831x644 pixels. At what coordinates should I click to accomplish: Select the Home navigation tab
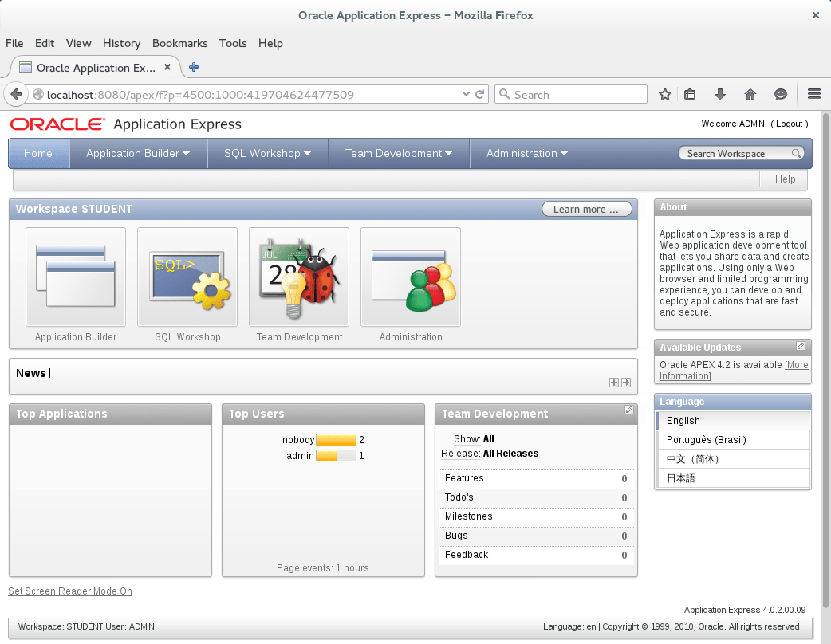[38, 153]
